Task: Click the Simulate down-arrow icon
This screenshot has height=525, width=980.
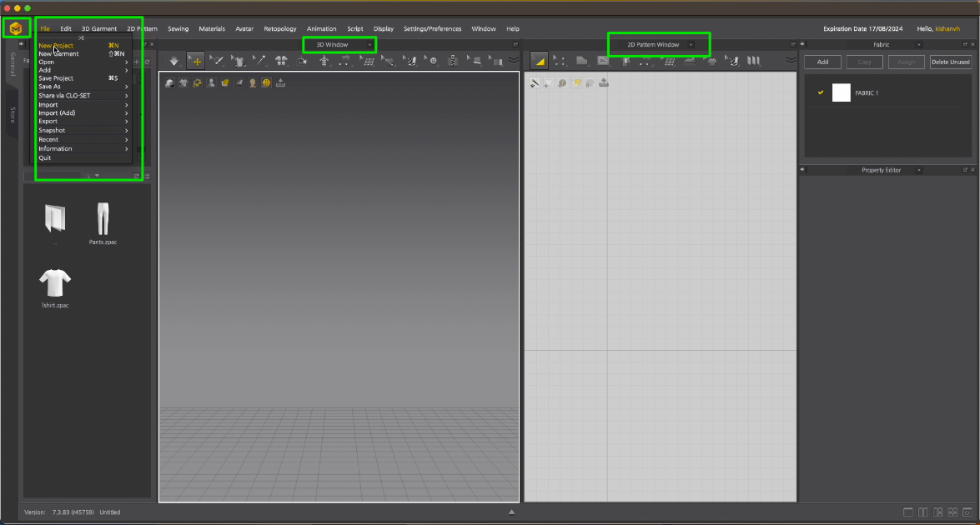Action: tap(173, 61)
